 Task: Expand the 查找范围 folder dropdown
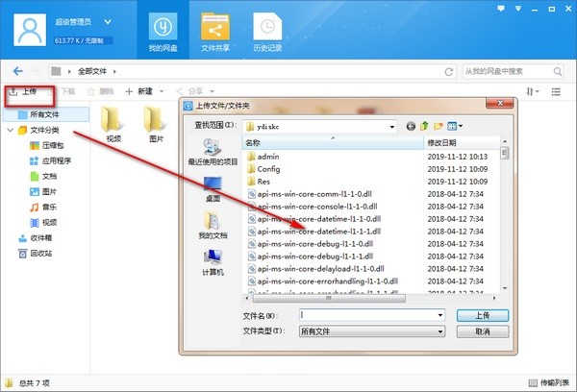click(391, 126)
